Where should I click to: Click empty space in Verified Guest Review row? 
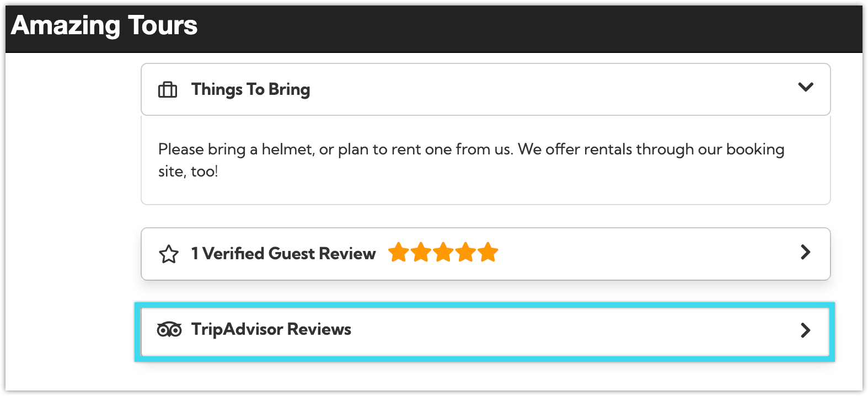pyautogui.click(x=645, y=254)
